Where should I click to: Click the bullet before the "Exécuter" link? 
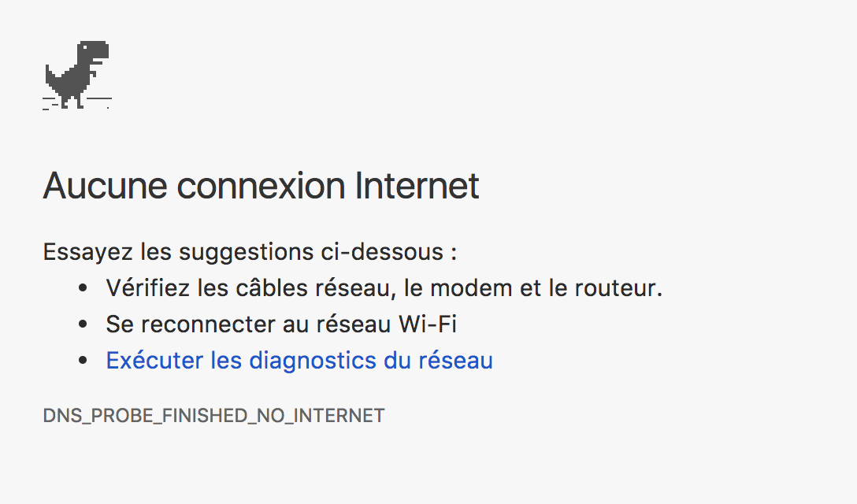coord(83,360)
